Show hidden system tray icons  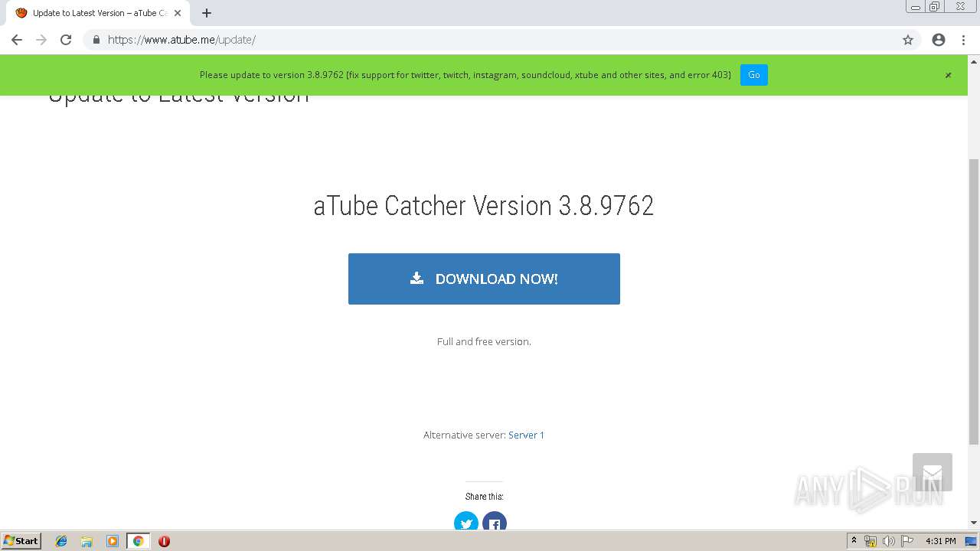point(854,541)
